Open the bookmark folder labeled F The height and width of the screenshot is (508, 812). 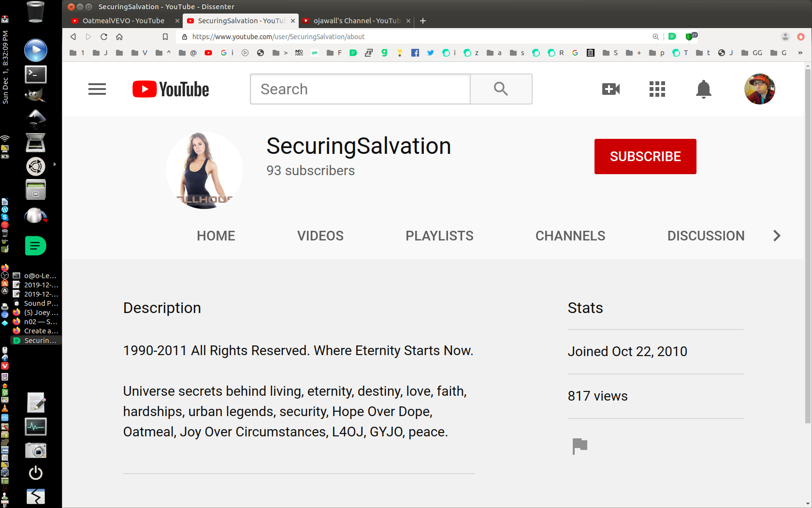[334, 53]
